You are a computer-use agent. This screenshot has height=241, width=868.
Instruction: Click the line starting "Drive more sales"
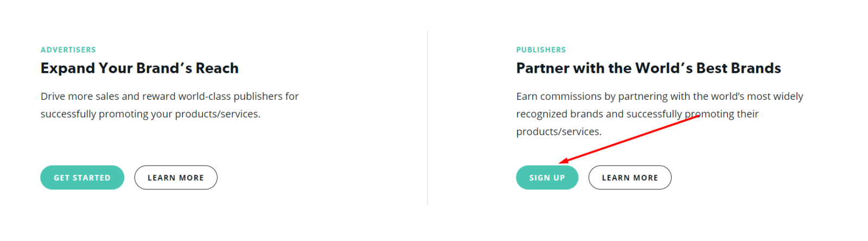pos(169,97)
